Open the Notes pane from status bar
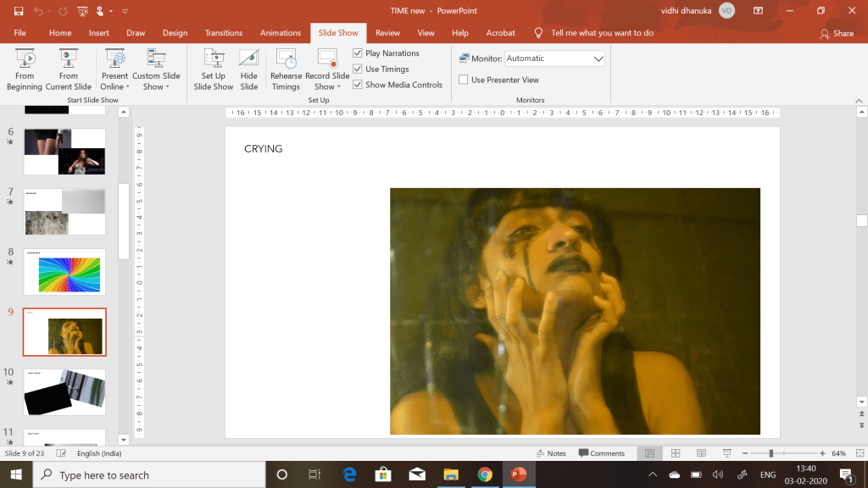 click(x=551, y=453)
